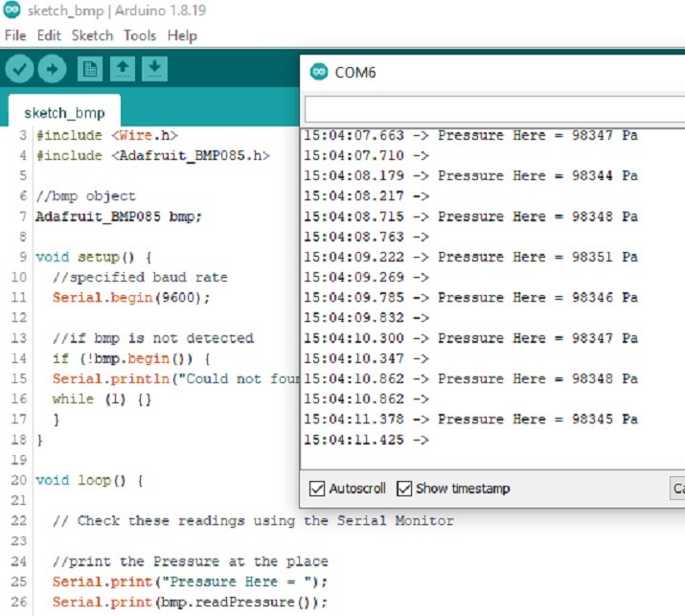685x616 pixels.
Task: Click the 'void setup() {' line
Action: pyautogui.click(x=94, y=257)
